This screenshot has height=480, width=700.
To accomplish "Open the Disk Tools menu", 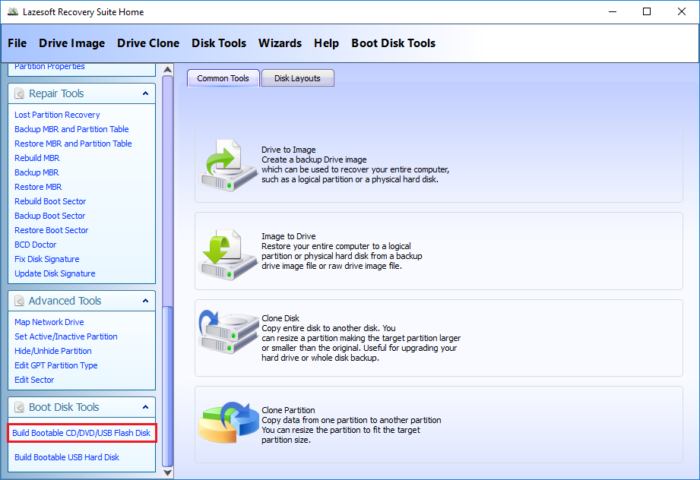I will [219, 43].
